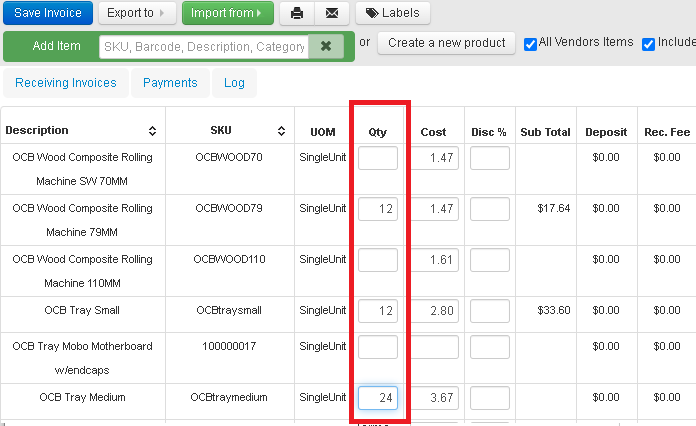
Task: Open the Log tab
Action: click(234, 83)
